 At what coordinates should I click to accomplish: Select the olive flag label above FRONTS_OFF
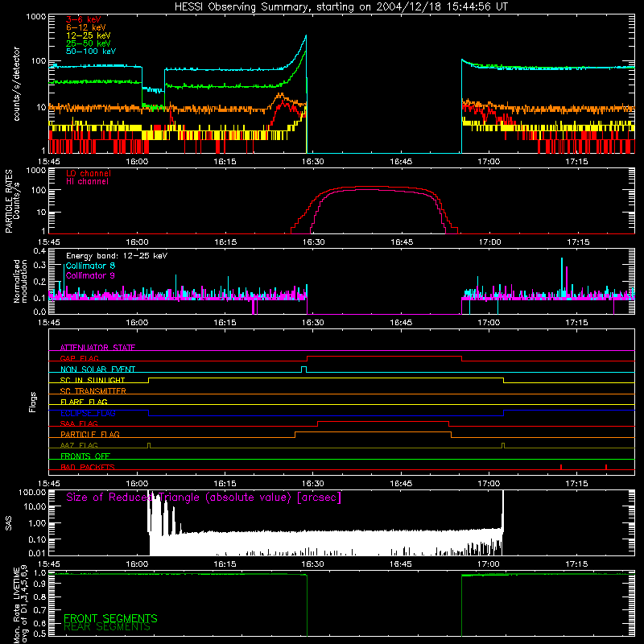point(79,445)
